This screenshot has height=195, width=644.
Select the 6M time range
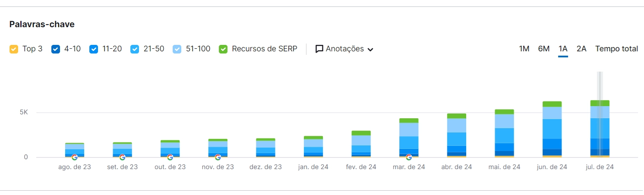click(x=543, y=49)
